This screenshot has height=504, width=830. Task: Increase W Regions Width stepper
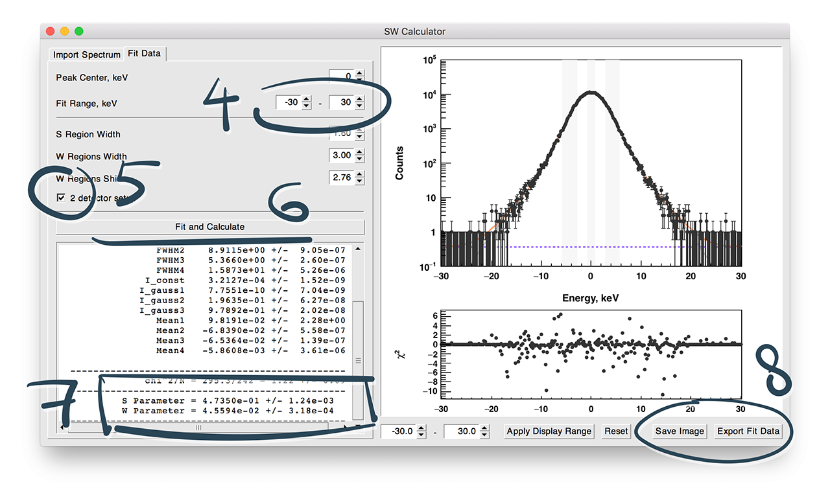[360, 152]
